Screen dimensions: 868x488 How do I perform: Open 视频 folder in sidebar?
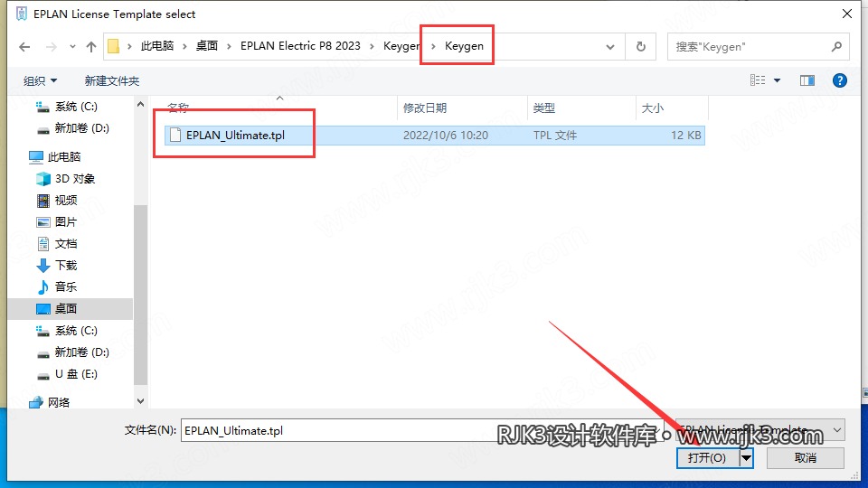(65, 201)
